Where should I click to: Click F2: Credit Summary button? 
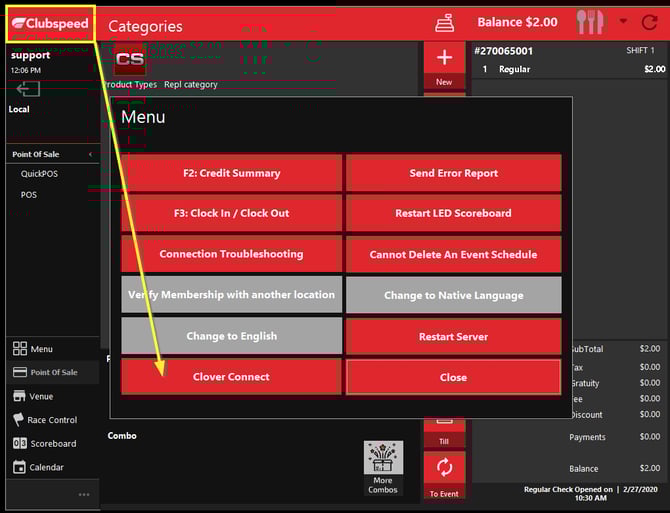click(x=231, y=173)
